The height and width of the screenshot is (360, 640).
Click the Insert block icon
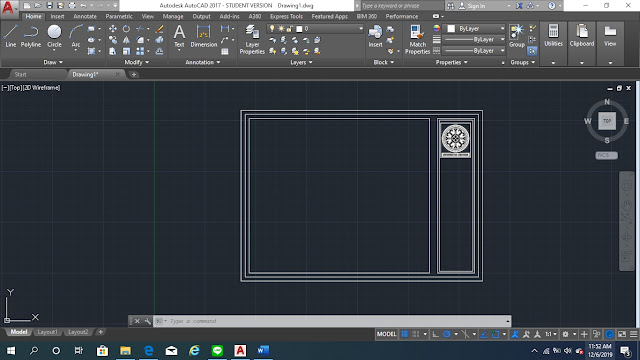point(375,36)
